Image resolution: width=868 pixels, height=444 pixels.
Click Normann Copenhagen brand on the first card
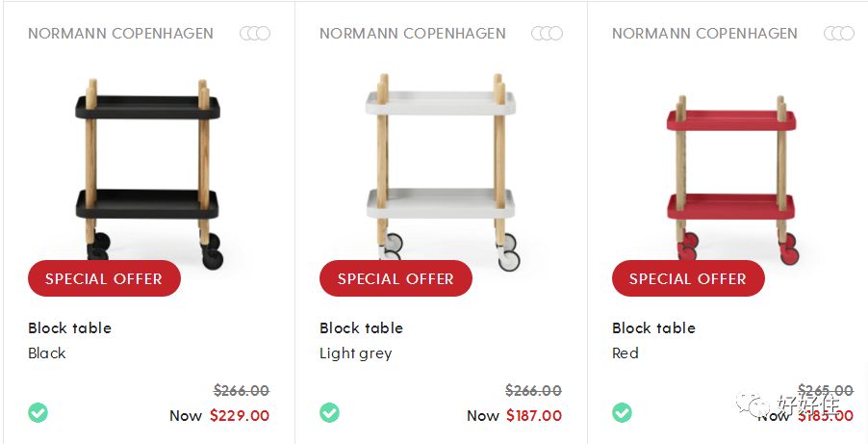[120, 34]
